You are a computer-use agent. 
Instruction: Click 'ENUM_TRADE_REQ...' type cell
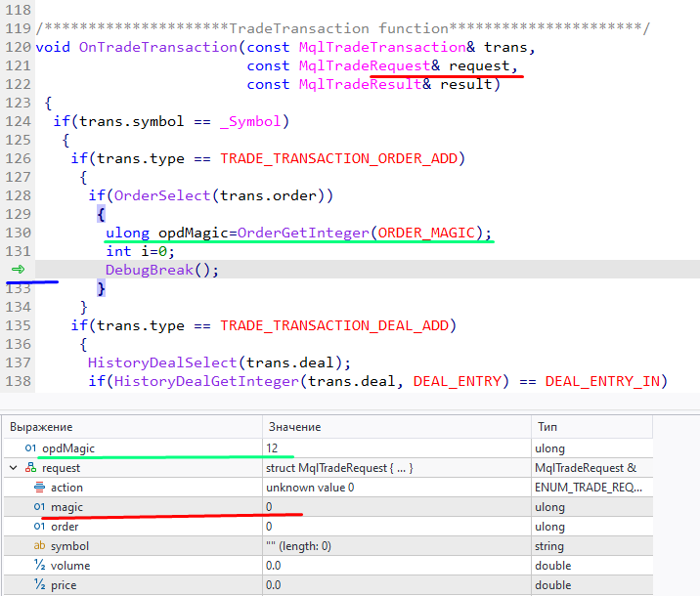pos(589,488)
